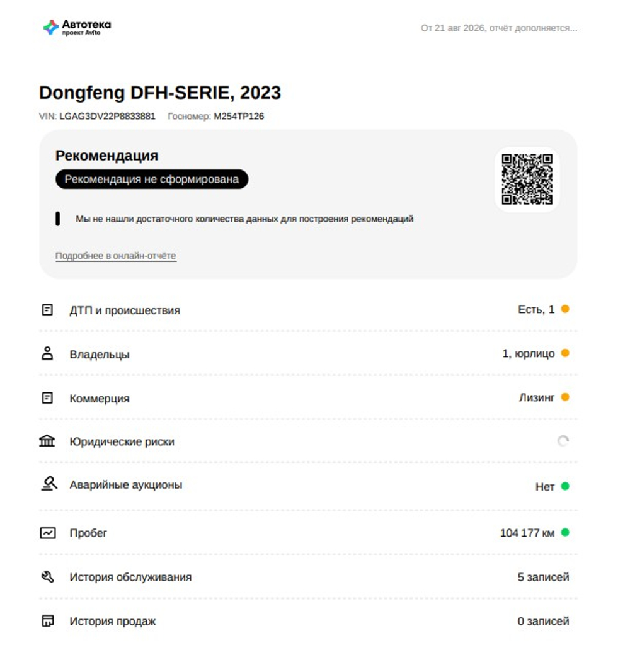The width and height of the screenshot is (630, 672).
Task: Click the История продаж icon
Action: [48, 621]
